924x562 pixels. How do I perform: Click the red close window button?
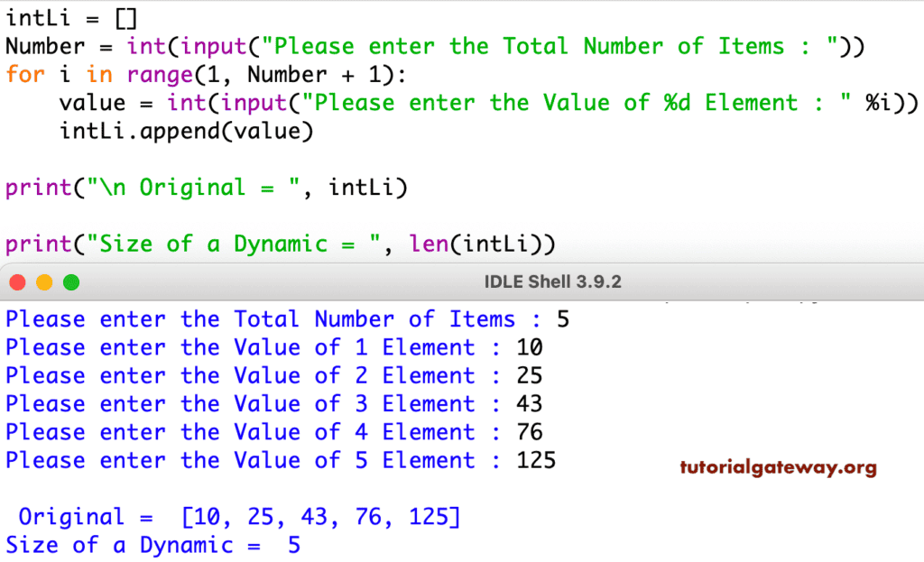point(18,282)
